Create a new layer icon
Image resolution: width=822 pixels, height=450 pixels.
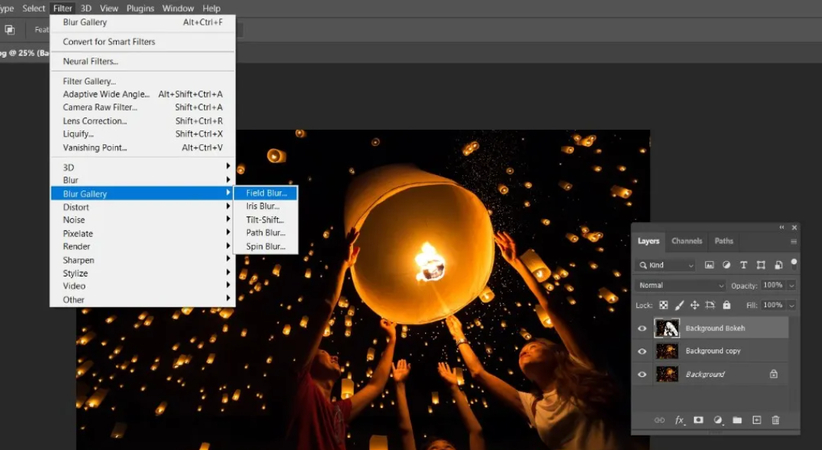(x=756, y=420)
